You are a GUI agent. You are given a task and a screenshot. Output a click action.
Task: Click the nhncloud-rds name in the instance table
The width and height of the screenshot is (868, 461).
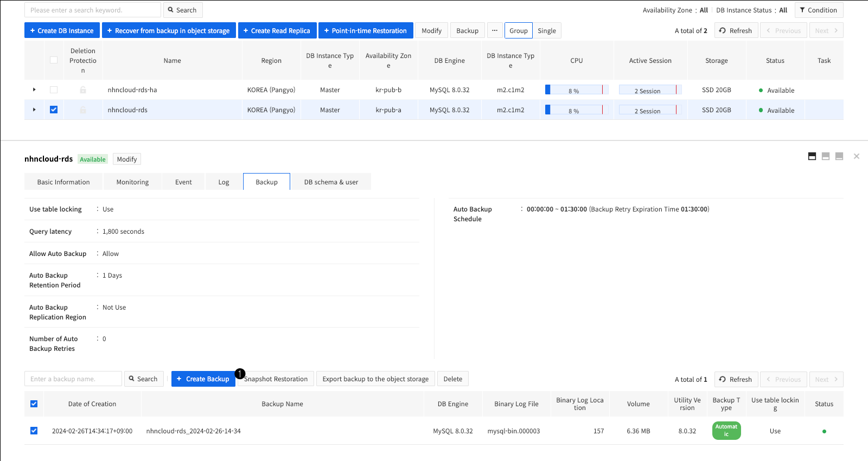coord(127,110)
